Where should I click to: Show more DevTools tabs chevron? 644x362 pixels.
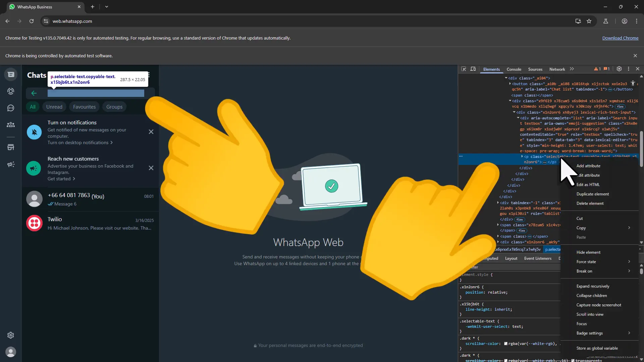pyautogui.click(x=572, y=69)
